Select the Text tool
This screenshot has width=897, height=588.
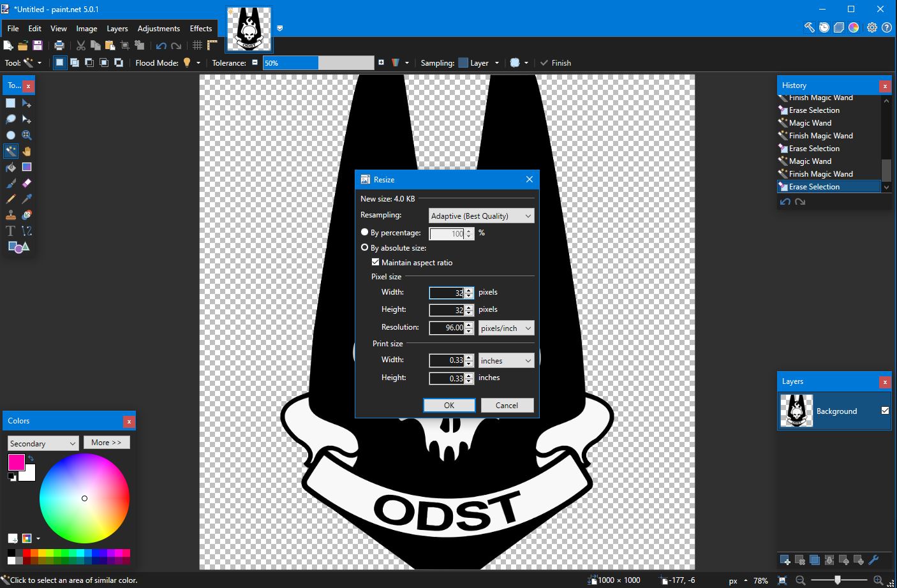(11, 231)
